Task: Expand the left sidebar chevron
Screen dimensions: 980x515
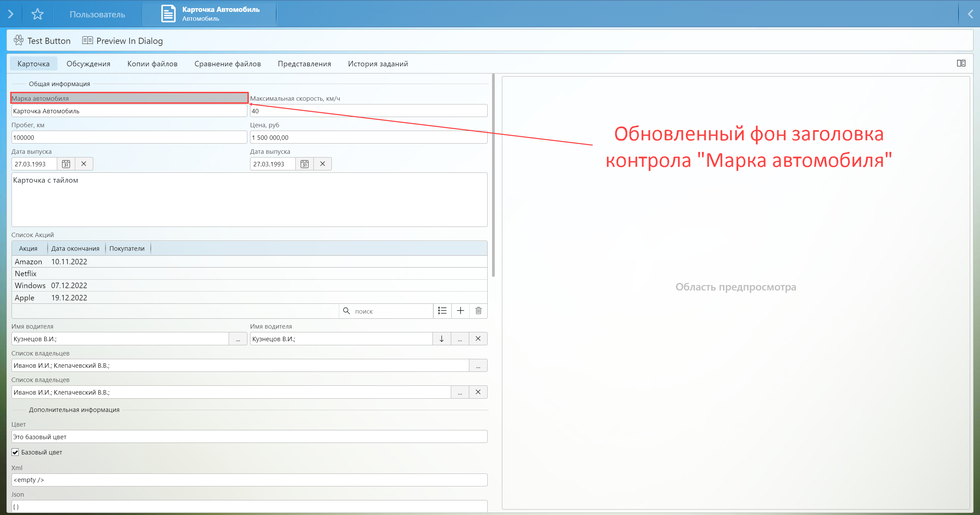Action: [x=11, y=14]
